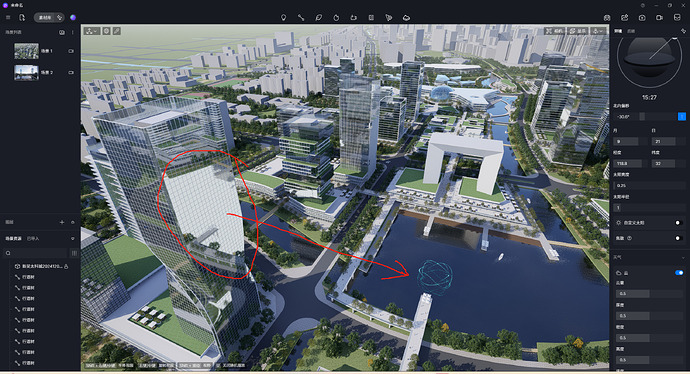Toggle the custom sun switch
This screenshot has height=374, width=690.
(x=678, y=223)
